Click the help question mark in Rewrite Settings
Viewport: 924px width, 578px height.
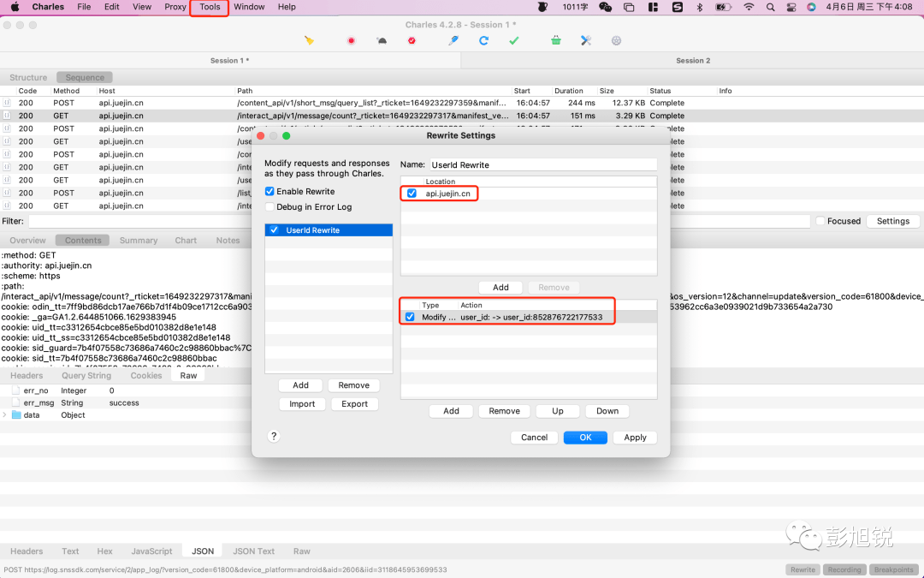pyautogui.click(x=274, y=437)
